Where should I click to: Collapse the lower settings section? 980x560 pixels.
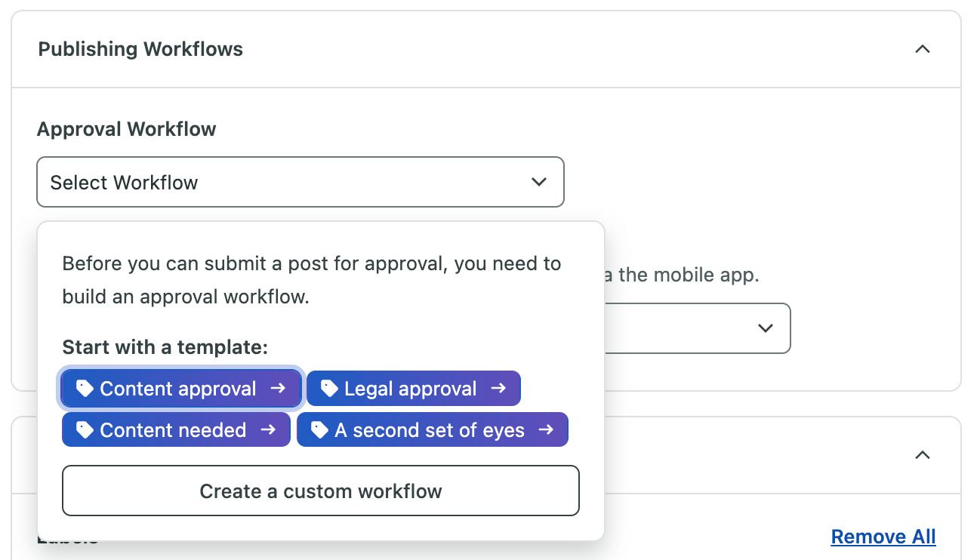[x=922, y=455]
